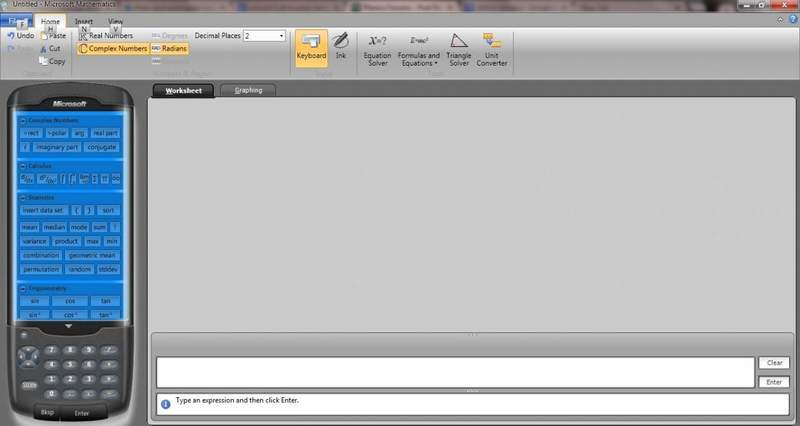Switch to Ink input mode
Screen dimensions: 800x426
click(340, 46)
